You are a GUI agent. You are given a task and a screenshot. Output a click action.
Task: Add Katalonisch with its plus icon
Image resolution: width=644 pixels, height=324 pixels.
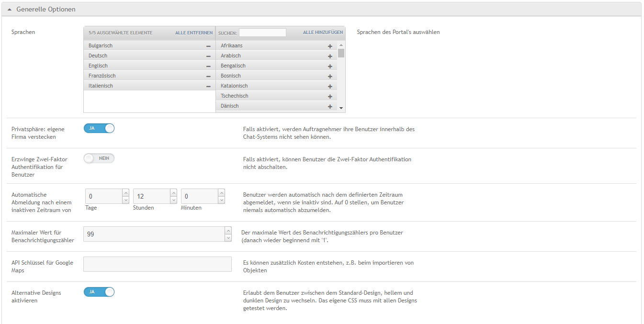point(330,86)
